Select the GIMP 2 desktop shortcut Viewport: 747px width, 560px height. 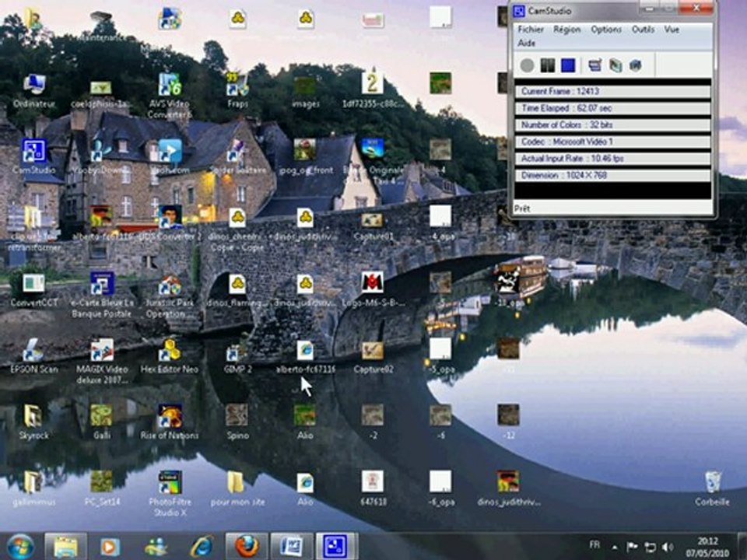point(237,358)
